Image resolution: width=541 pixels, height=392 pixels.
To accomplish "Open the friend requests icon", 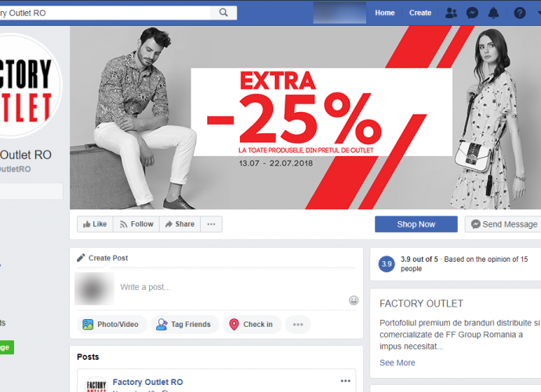I will pyautogui.click(x=451, y=13).
